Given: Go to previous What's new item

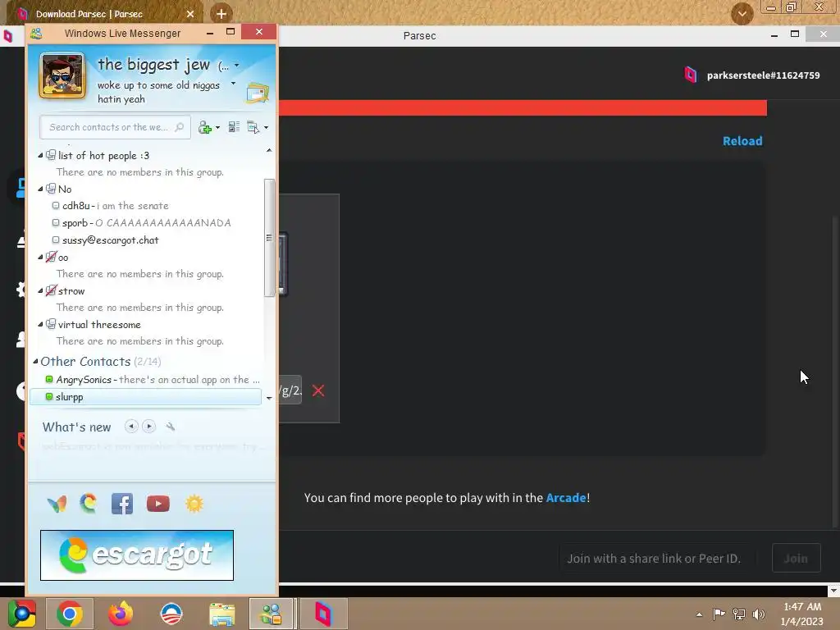Looking at the screenshot, I should point(131,427).
